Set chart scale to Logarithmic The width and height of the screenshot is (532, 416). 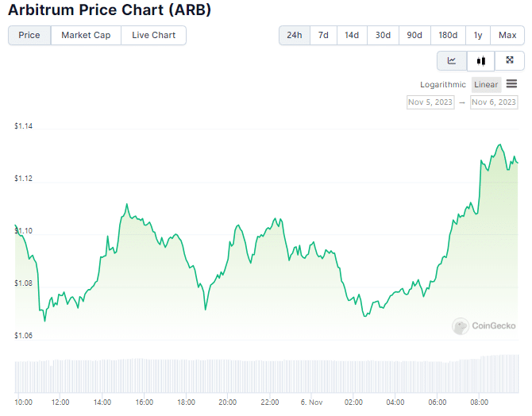pos(443,85)
